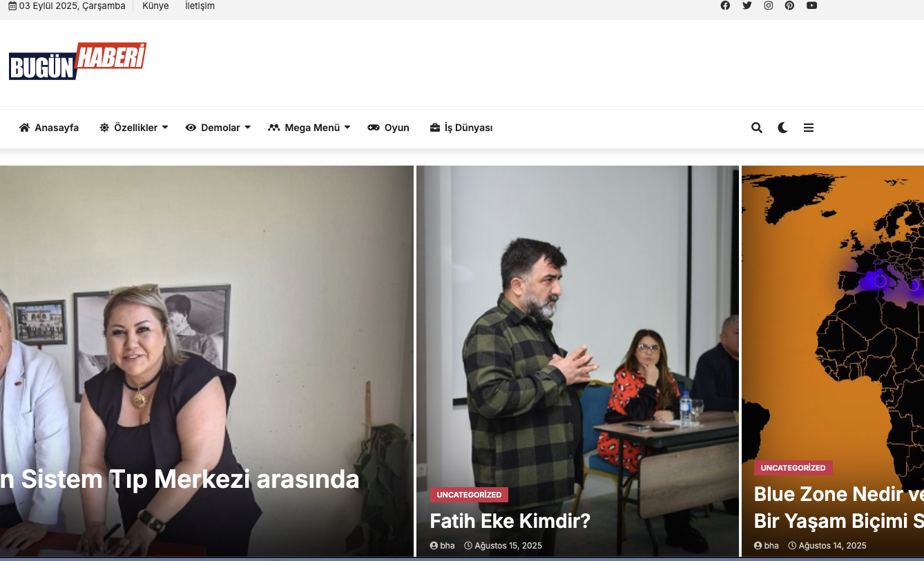The image size is (924, 561).
Task: Open the Pinterest social icon
Action: click(x=789, y=6)
